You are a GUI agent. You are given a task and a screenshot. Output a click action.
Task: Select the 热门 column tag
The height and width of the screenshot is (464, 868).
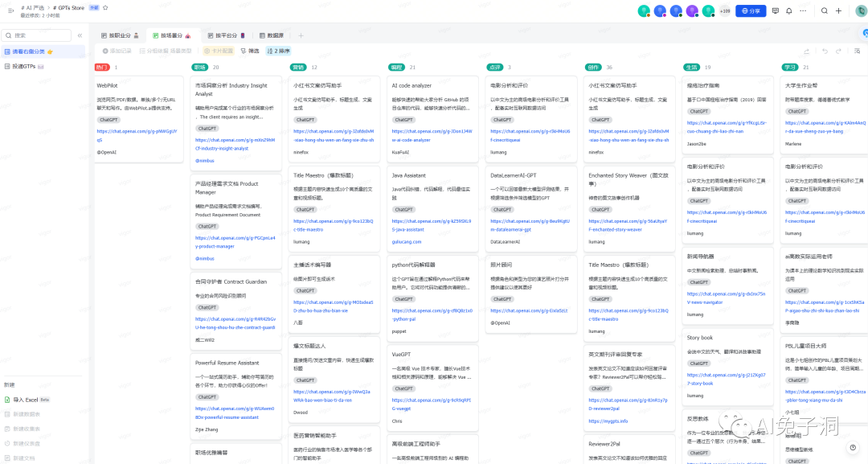(x=102, y=67)
